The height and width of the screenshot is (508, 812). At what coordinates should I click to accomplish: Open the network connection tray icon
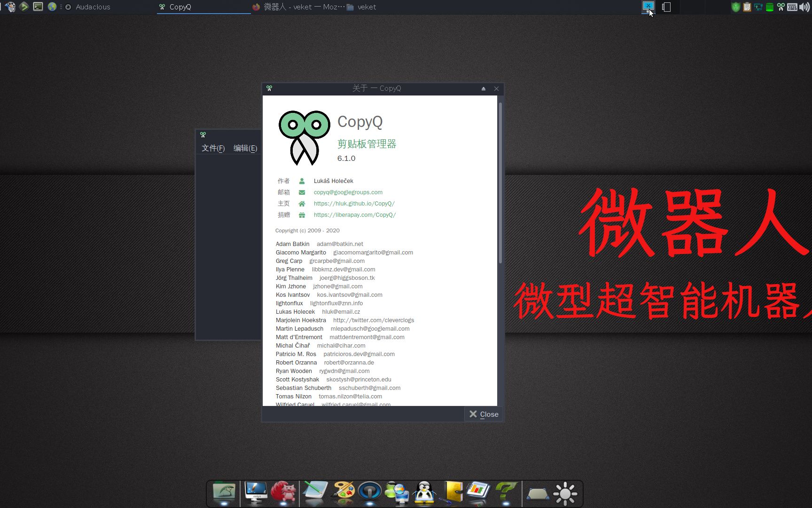(x=758, y=7)
